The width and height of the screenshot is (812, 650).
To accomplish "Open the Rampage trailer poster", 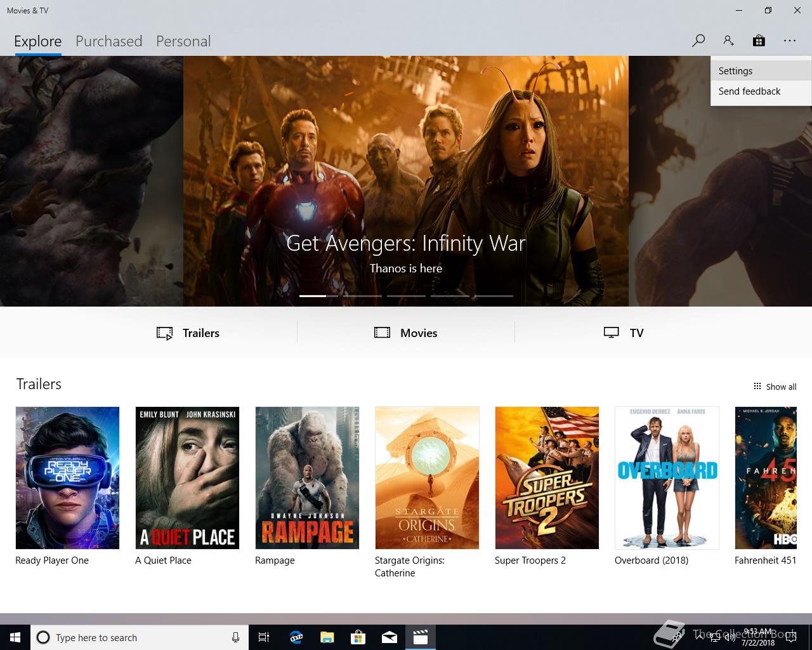I will (307, 478).
